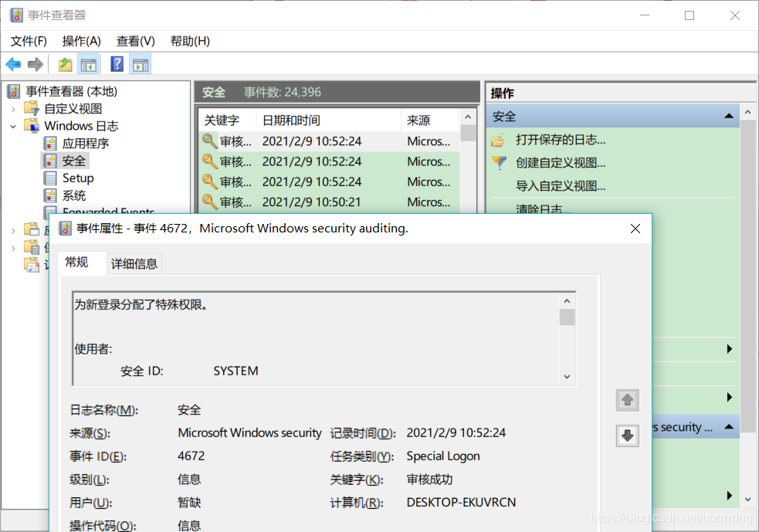Click the DESKTOP-EKUVRCN computer name value

461,503
